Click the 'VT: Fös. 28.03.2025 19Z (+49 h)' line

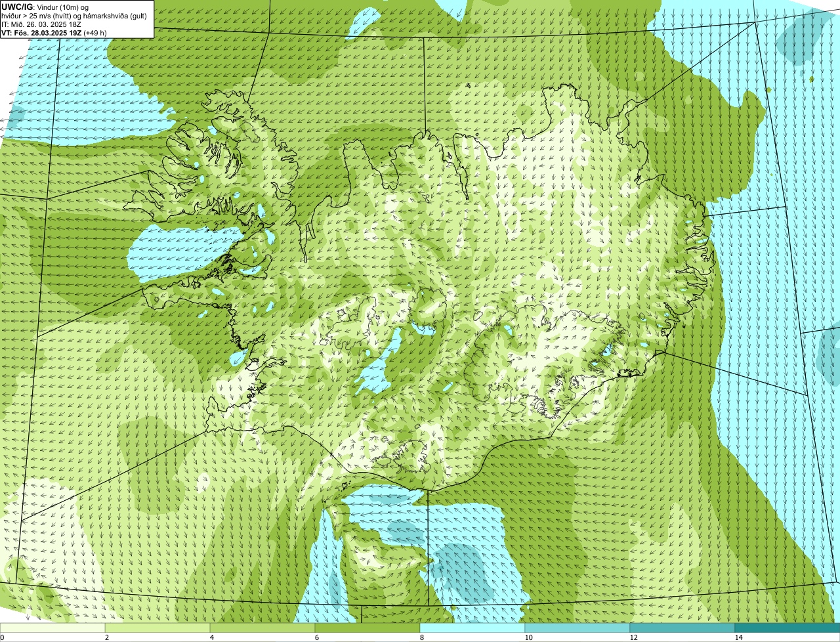tap(54, 33)
